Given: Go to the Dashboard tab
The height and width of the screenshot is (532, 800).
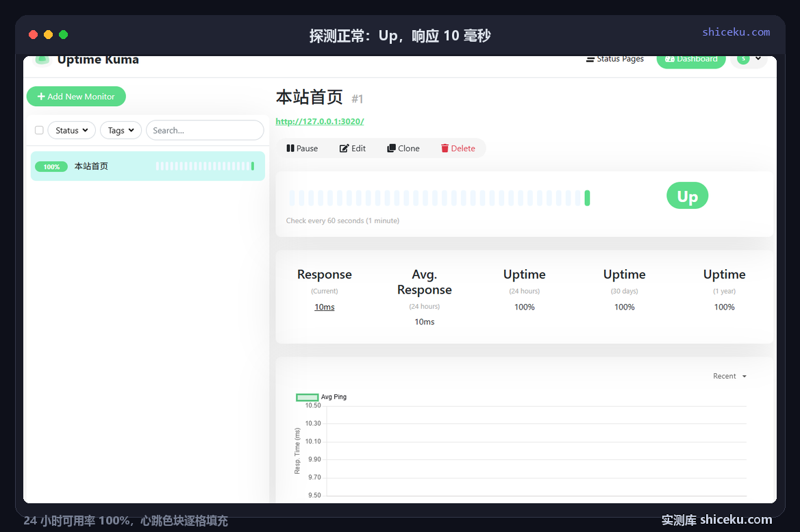Looking at the screenshot, I should click(x=691, y=59).
